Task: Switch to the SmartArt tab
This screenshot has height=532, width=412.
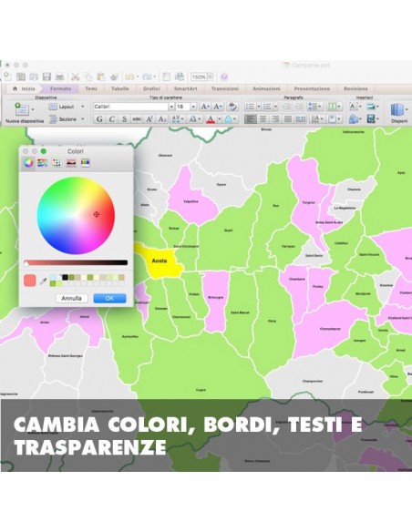Action: point(185,88)
